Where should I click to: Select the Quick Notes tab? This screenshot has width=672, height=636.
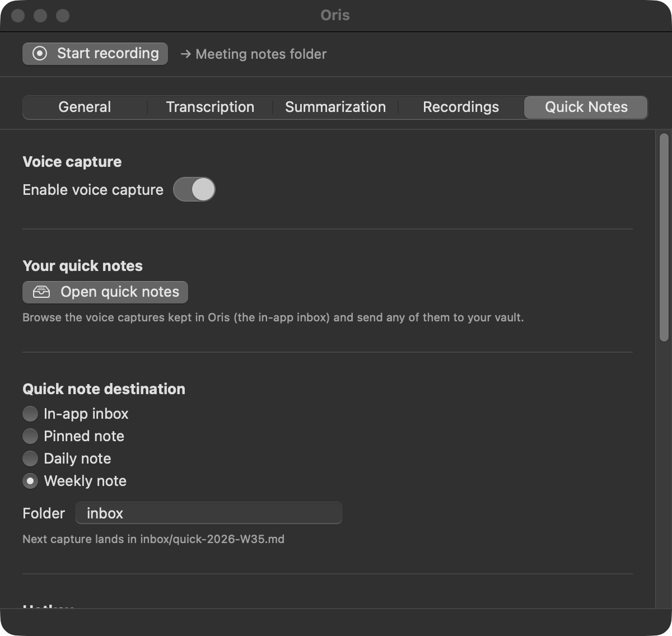click(586, 107)
